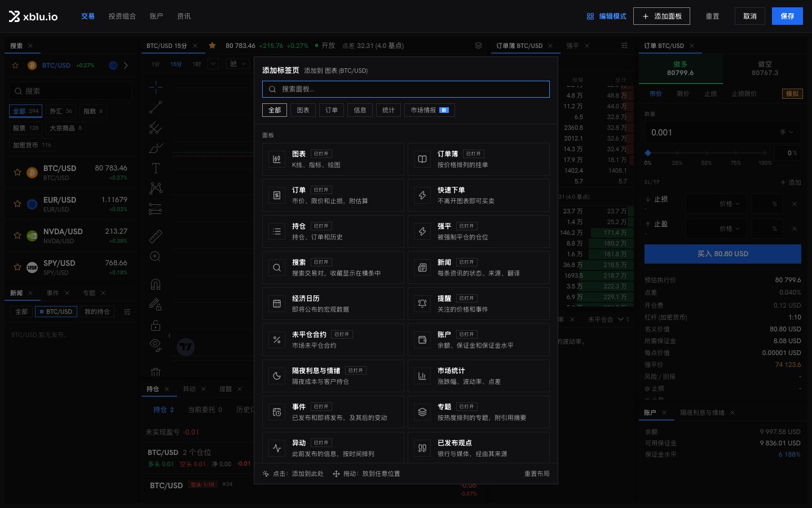This screenshot has width=812, height=508.
Task: Open the 投资组合 menu
Action: click(122, 16)
